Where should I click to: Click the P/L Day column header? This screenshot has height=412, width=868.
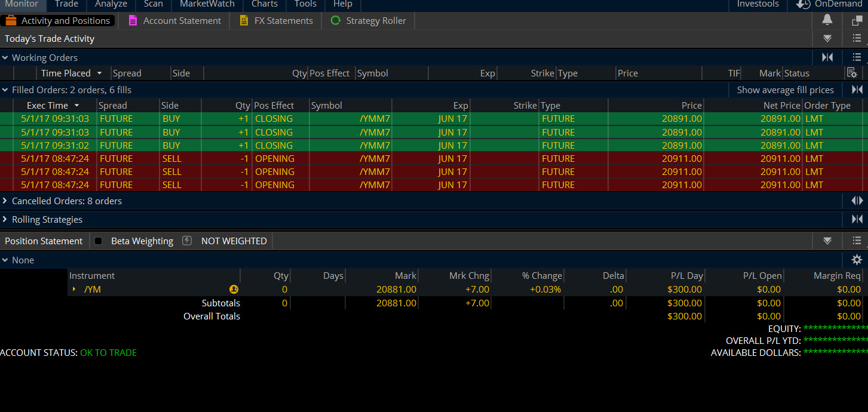click(687, 275)
